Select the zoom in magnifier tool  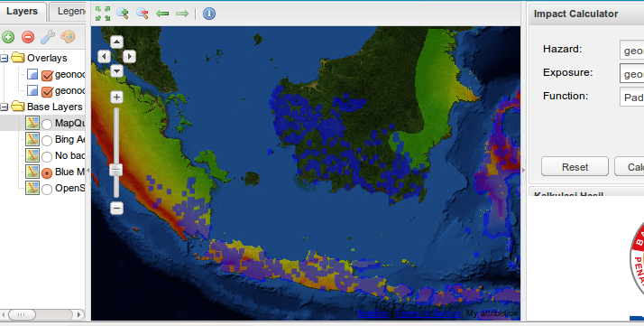coord(123,14)
